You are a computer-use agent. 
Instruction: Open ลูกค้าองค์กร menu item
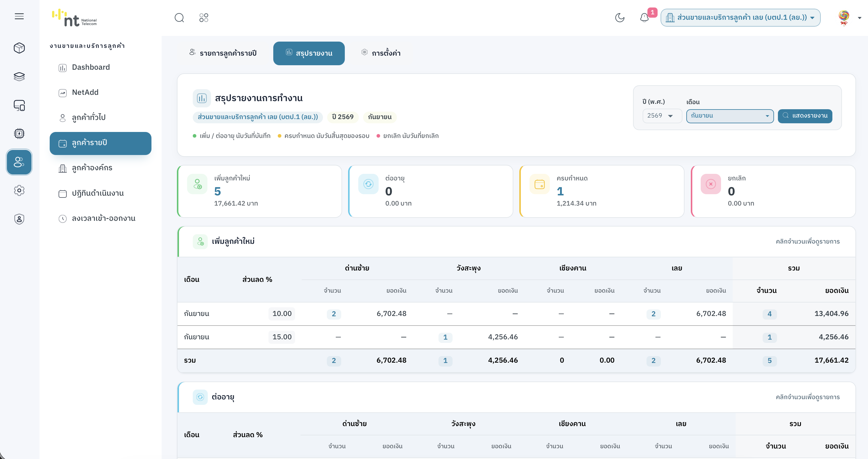100,168
